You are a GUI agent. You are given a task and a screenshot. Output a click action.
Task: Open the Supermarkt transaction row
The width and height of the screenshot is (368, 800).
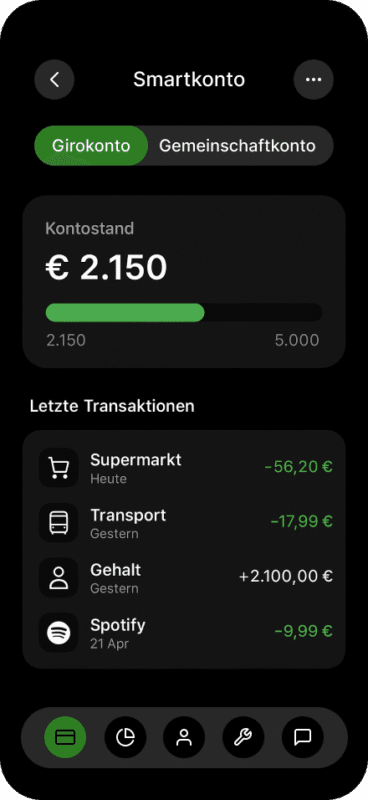coord(184,467)
